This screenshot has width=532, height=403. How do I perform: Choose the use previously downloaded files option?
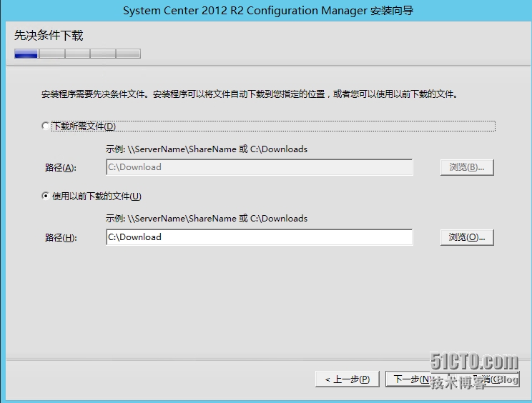[x=46, y=196]
